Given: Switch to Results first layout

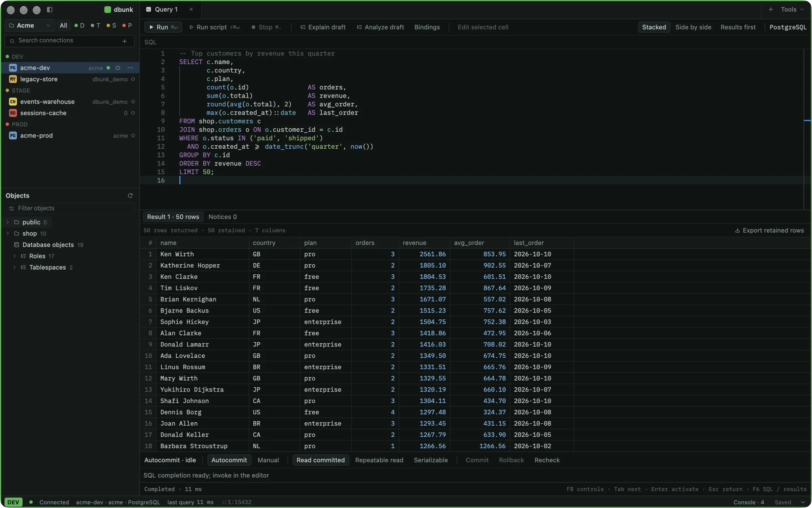Looking at the screenshot, I should point(738,27).
